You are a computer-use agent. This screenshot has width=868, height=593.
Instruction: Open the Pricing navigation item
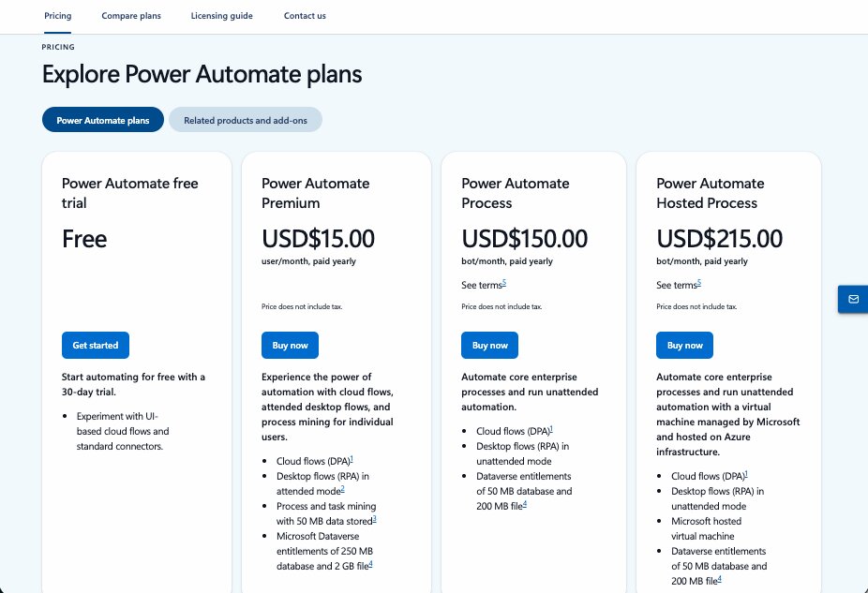pyautogui.click(x=57, y=16)
